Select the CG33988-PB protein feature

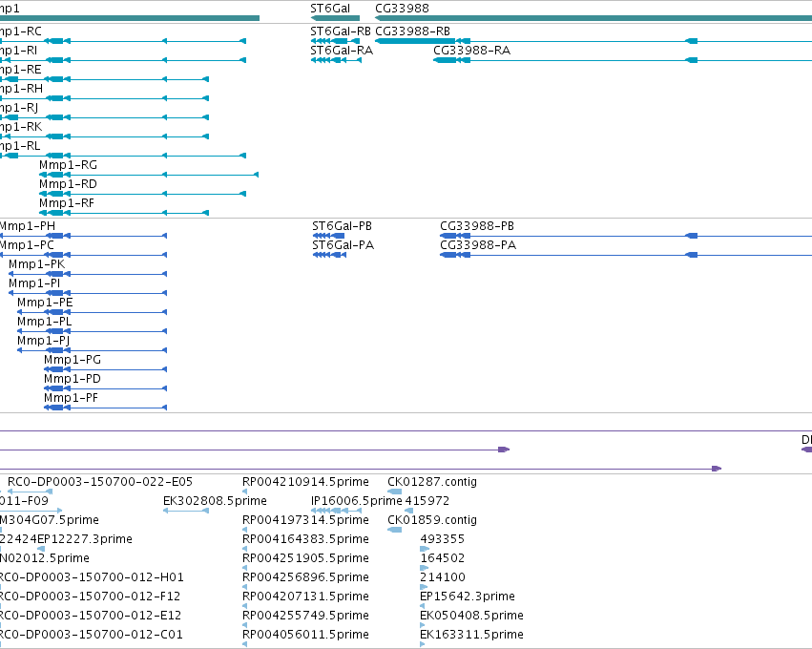tap(626, 236)
